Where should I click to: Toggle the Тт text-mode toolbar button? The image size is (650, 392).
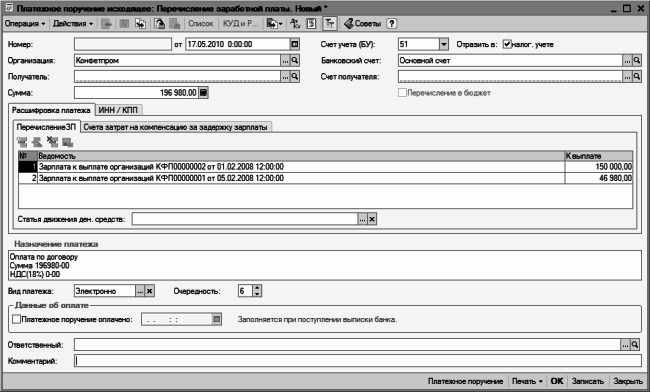tap(330, 24)
